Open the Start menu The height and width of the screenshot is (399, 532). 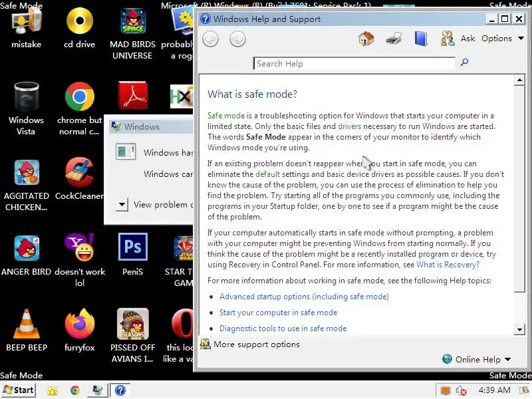(x=19, y=390)
